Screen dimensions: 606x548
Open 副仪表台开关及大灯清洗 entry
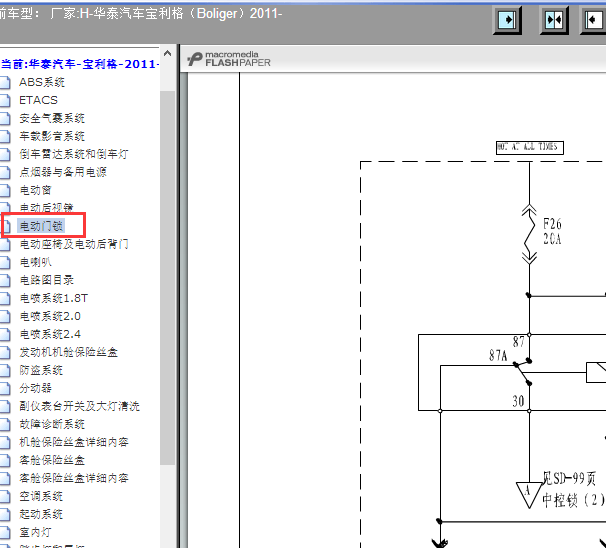point(79,406)
